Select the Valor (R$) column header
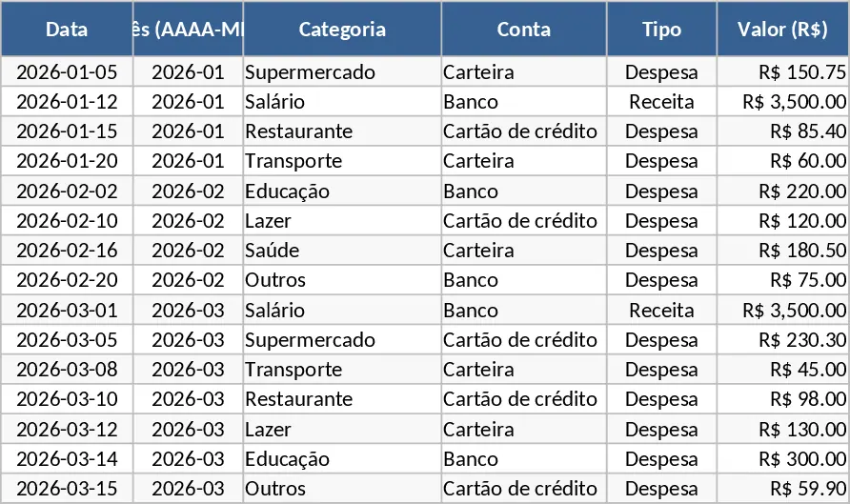Viewport: 850px width, 504px height. coord(782,29)
